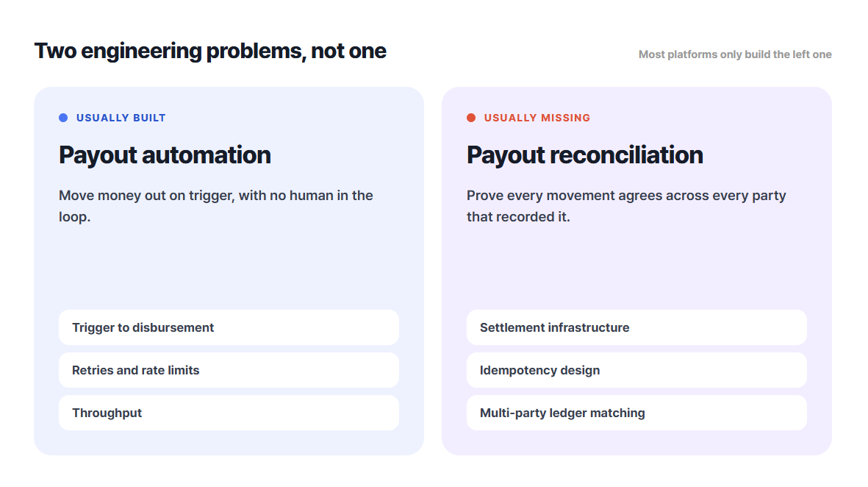Click empty area of the left blue card
This screenshot has height=487, width=868.
click(229, 266)
